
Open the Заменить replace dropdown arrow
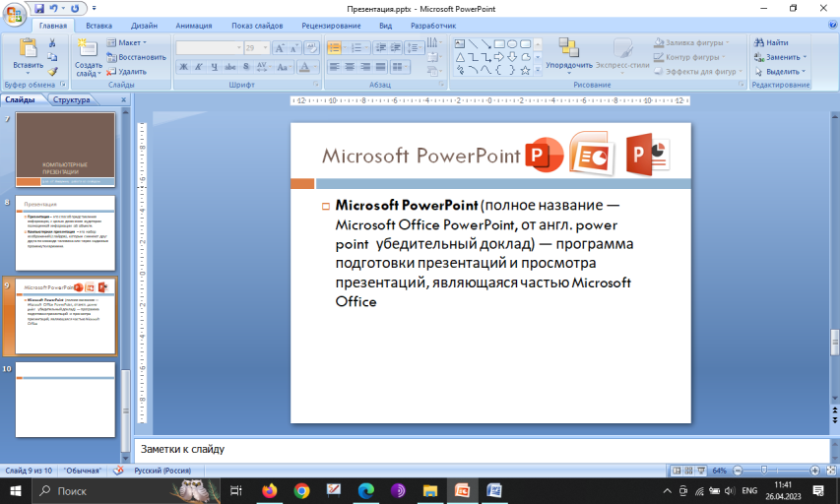pyautogui.click(x=805, y=57)
